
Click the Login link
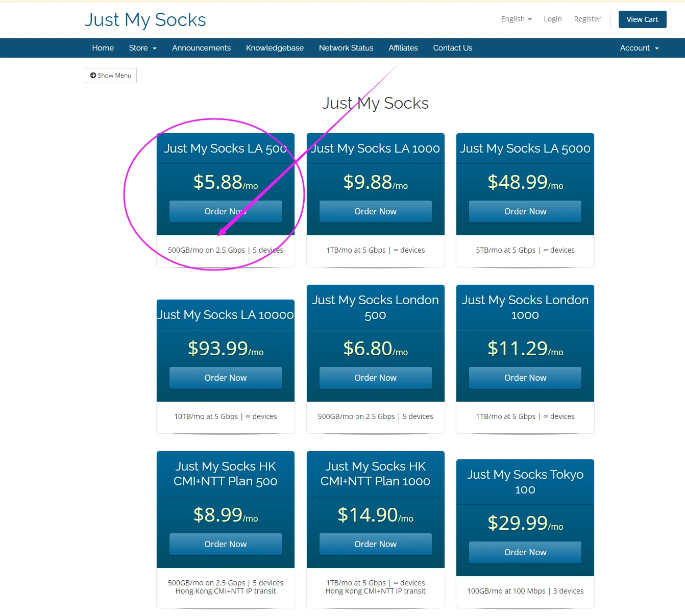[552, 19]
